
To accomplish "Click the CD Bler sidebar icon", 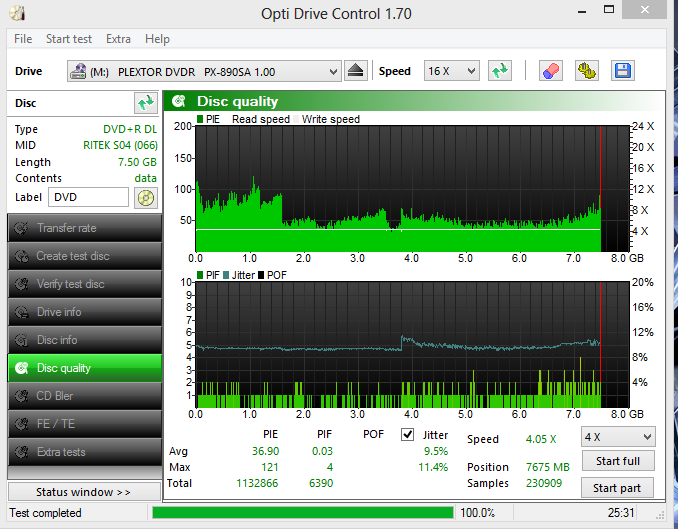I will 21,396.
